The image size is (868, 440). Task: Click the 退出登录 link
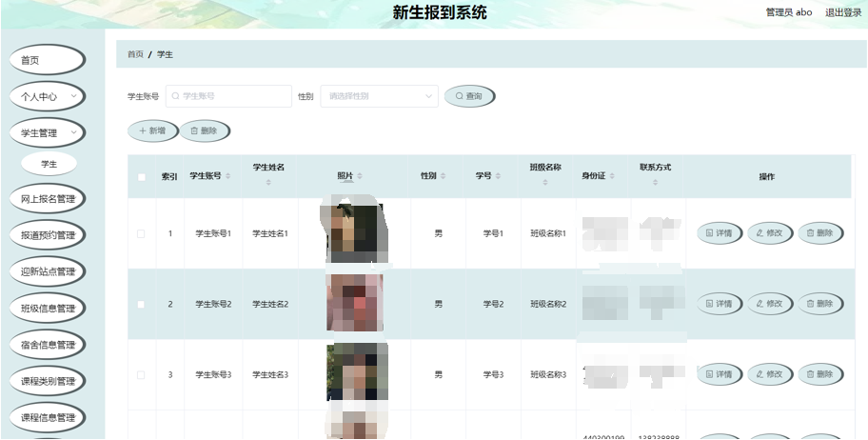(x=843, y=12)
